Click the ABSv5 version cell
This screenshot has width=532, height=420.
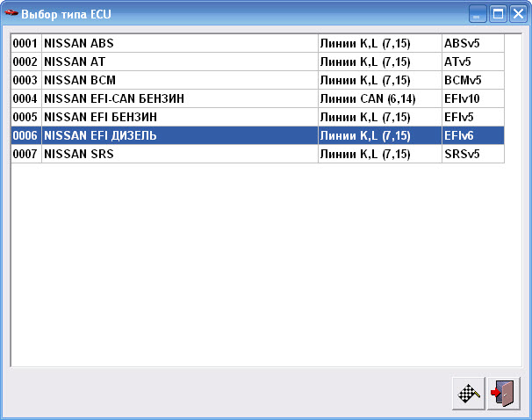pos(473,43)
